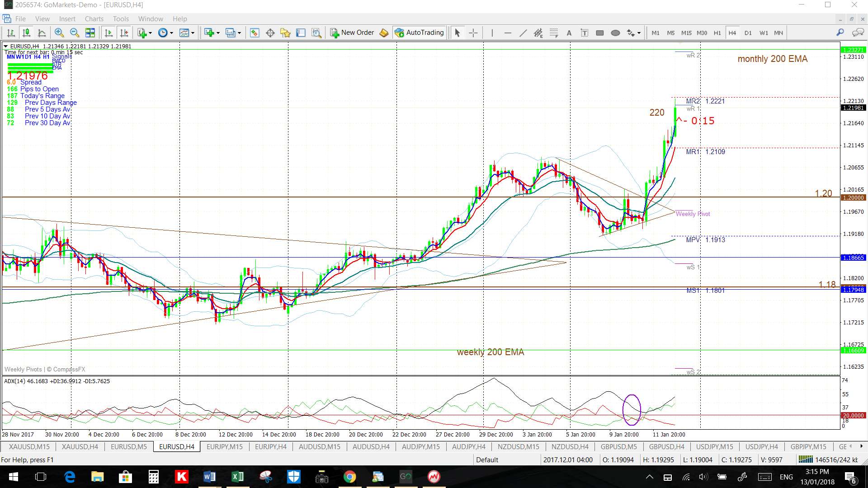The image size is (868, 488).
Task: Open the Help menu
Action: [179, 19]
